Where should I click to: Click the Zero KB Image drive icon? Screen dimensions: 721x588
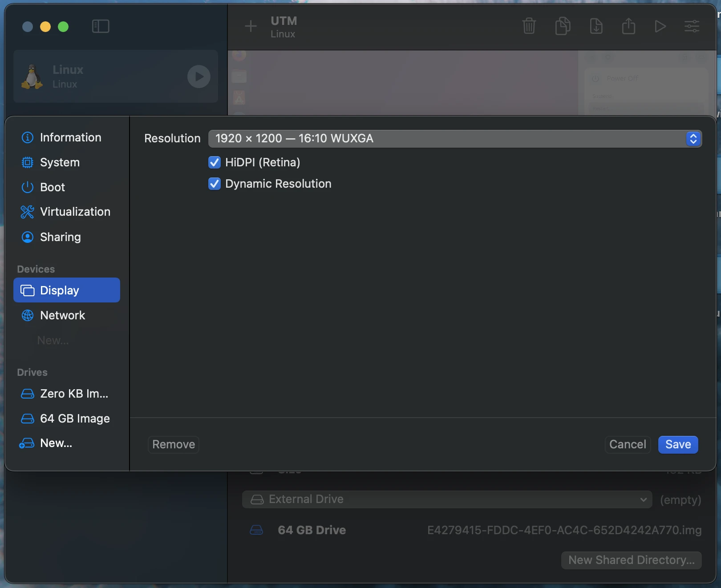click(x=28, y=394)
